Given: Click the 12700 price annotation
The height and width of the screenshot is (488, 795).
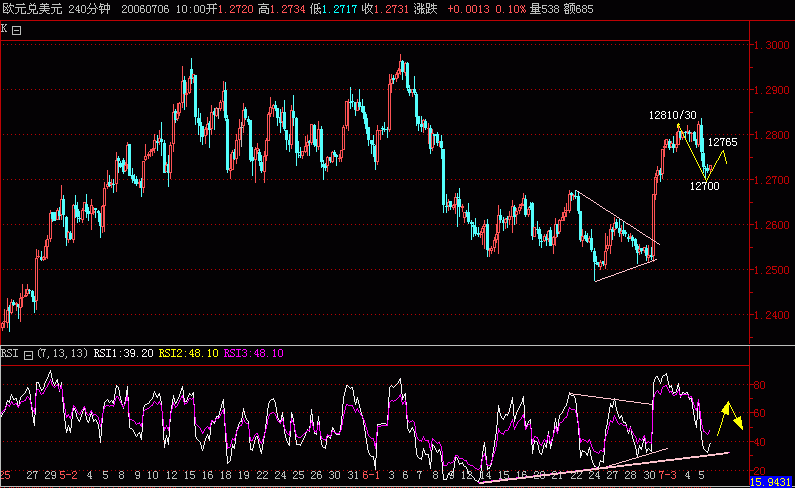Looking at the screenshot, I should 705,187.
